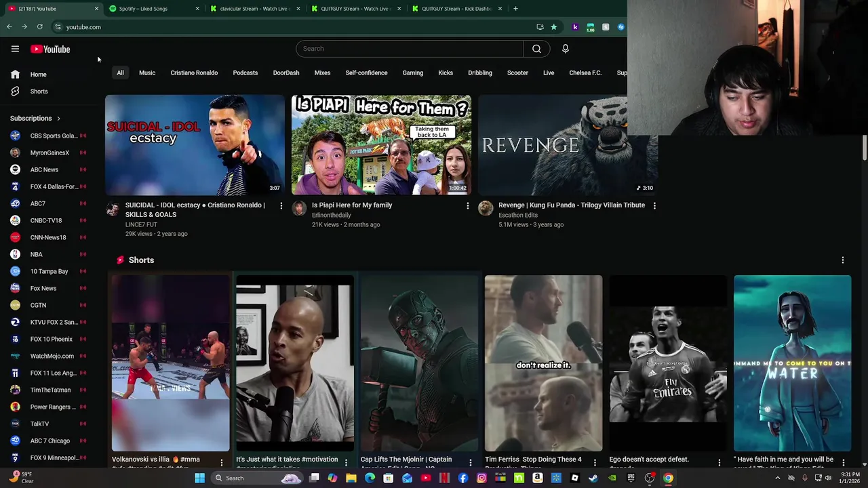Open options for Ego doesn't accept defeat short

pyautogui.click(x=719, y=462)
